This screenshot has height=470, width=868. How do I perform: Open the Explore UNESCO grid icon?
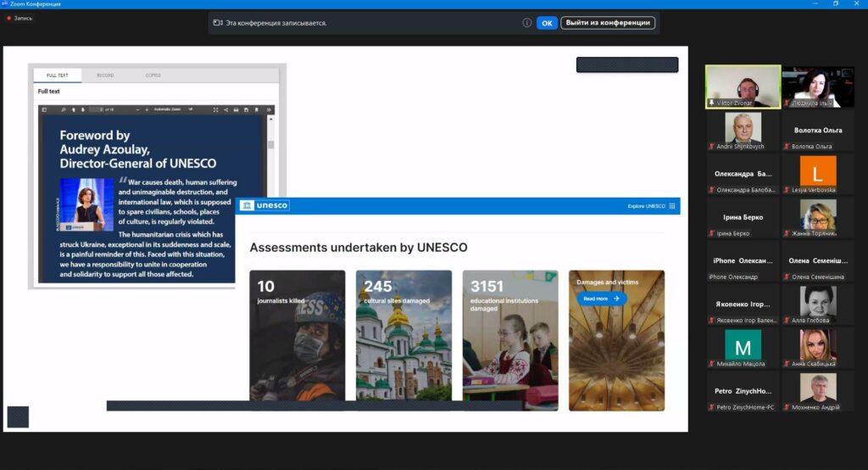coord(672,206)
